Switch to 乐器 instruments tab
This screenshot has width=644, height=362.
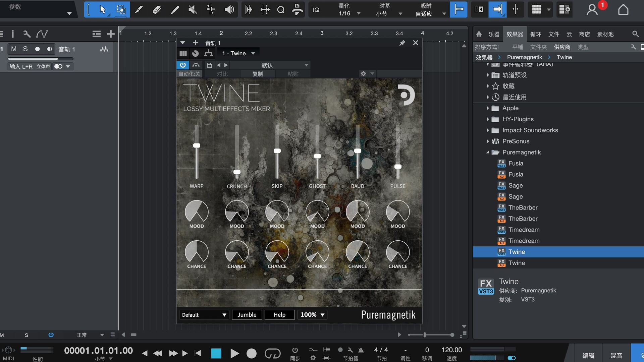point(494,34)
